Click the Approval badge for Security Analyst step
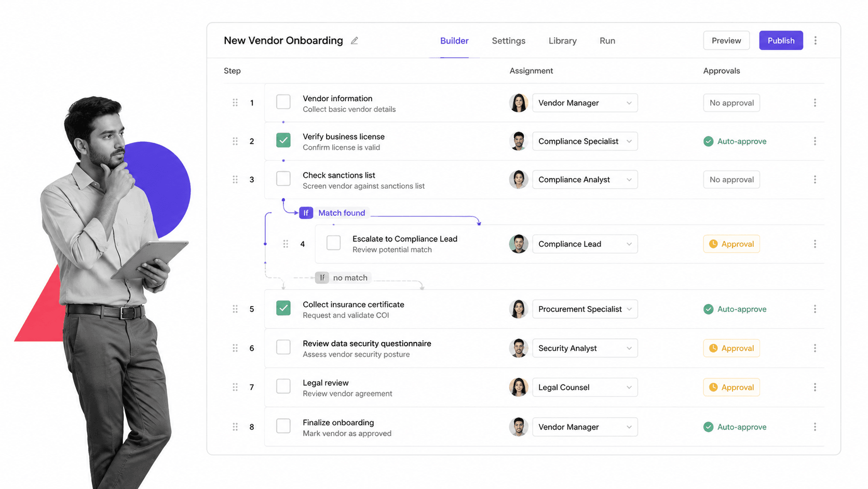 click(731, 348)
